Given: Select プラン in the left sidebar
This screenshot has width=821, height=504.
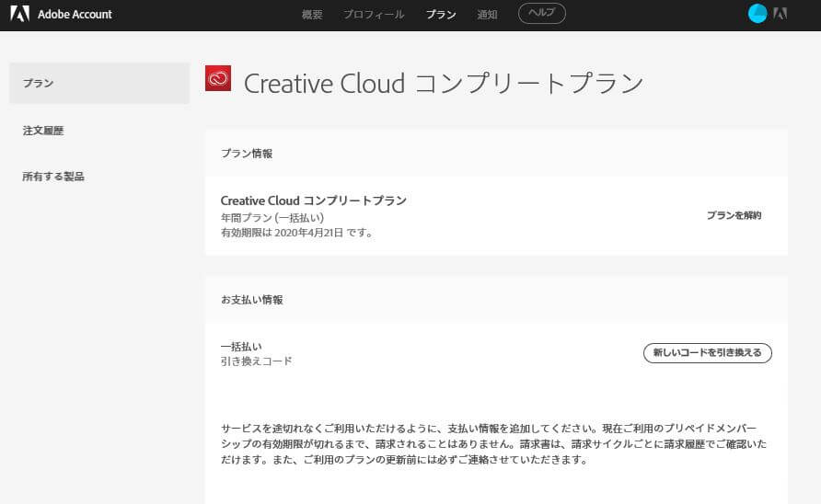Looking at the screenshot, I should pos(39,84).
